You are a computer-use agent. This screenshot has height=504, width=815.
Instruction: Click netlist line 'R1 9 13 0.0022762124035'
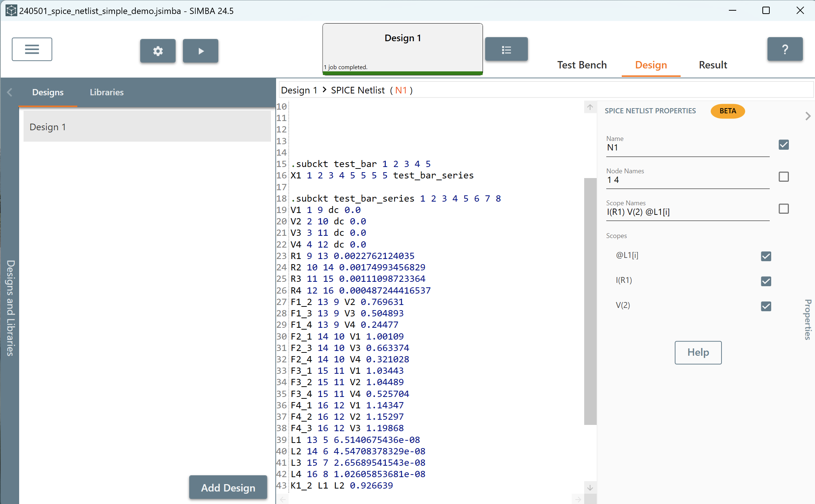click(x=353, y=256)
